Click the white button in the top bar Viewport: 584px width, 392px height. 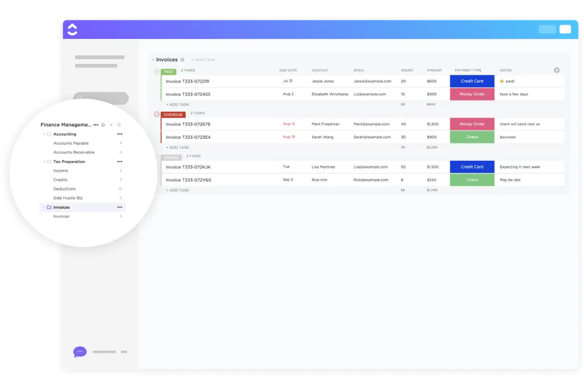565,30
